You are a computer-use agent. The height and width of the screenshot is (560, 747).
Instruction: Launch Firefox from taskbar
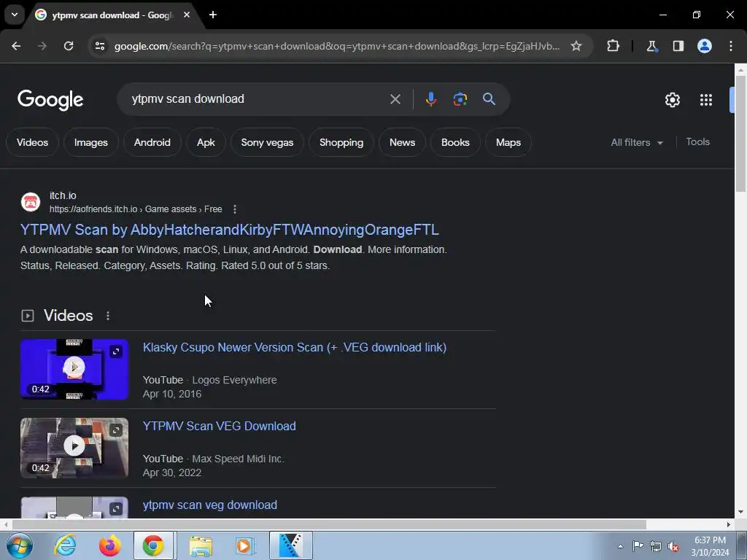pyautogui.click(x=109, y=545)
